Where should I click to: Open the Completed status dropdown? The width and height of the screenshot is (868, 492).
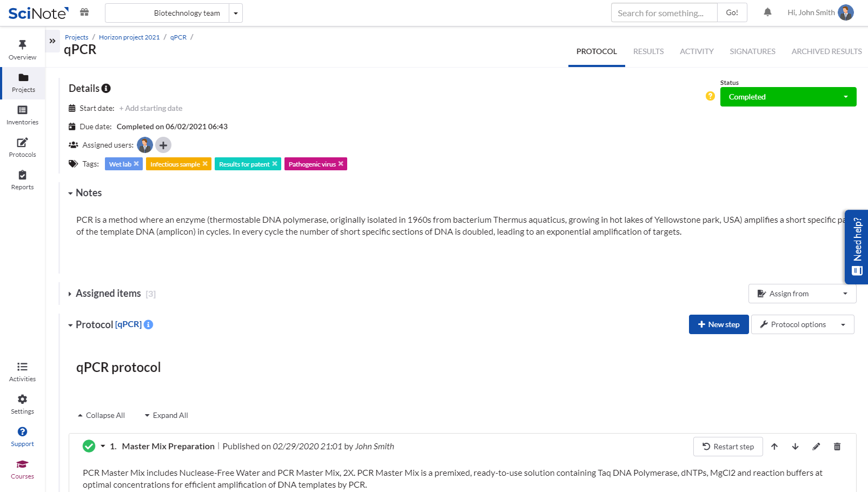[x=787, y=97]
